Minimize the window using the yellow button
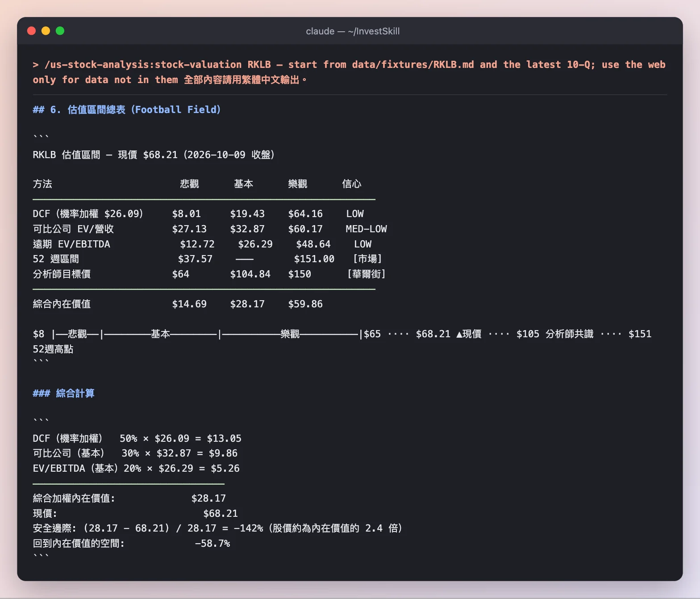 click(x=46, y=31)
